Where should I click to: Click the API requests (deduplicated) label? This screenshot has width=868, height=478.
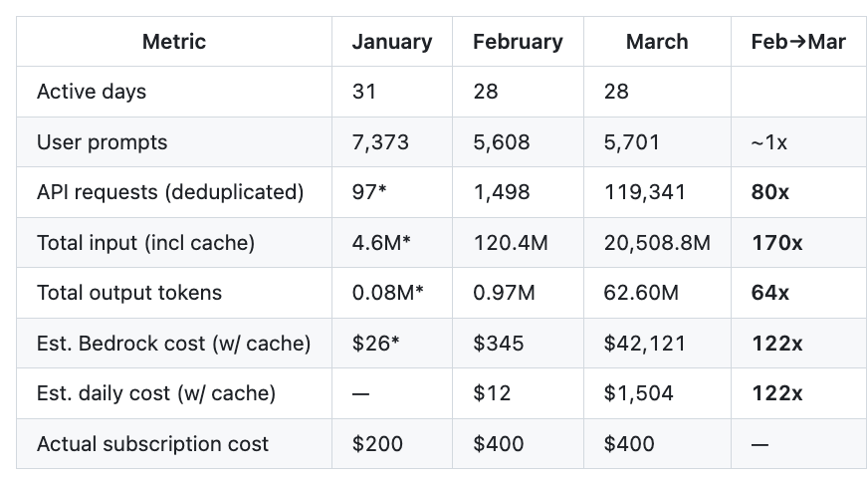tap(170, 192)
